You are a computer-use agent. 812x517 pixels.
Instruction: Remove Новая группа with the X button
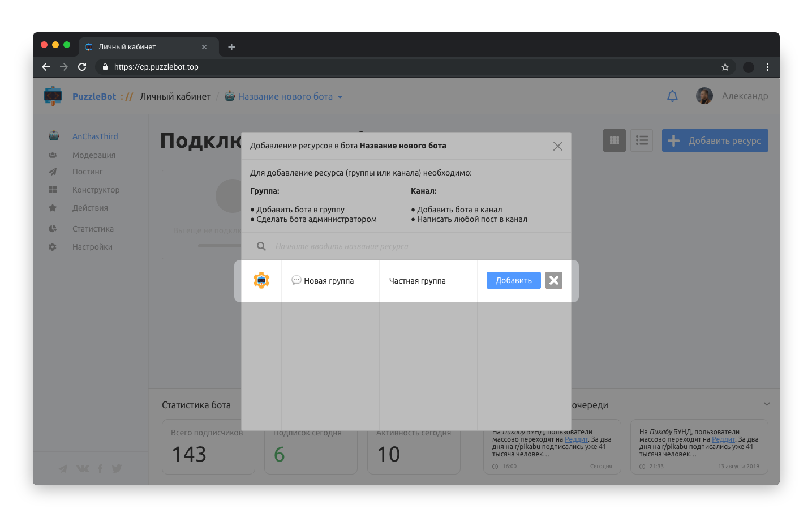click(554, 280)
